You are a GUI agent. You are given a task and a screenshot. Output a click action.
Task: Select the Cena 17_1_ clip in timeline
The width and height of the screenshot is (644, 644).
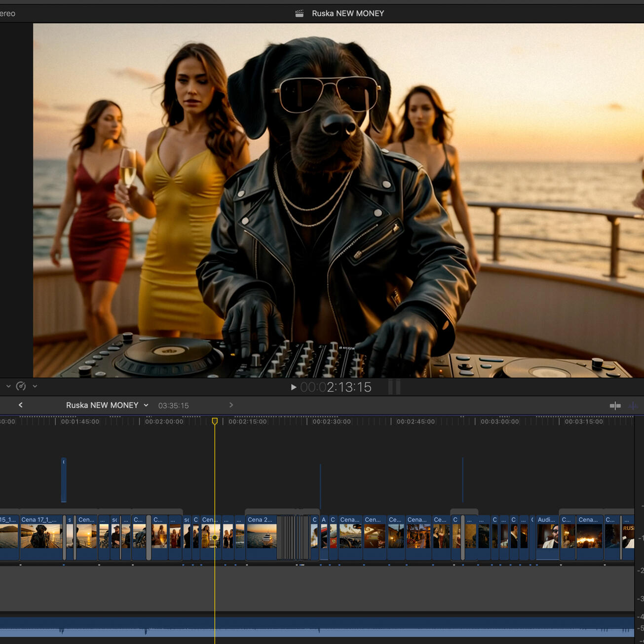(x=41, y=536)
